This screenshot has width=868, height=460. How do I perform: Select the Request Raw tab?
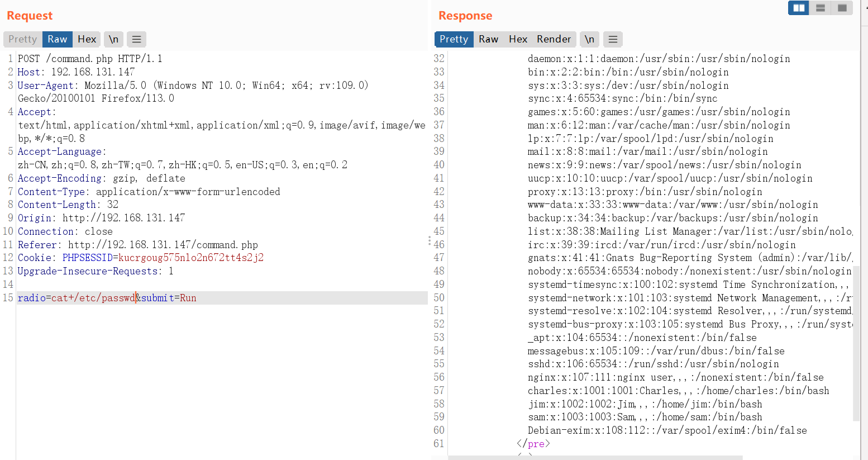(x=57, y=39)
